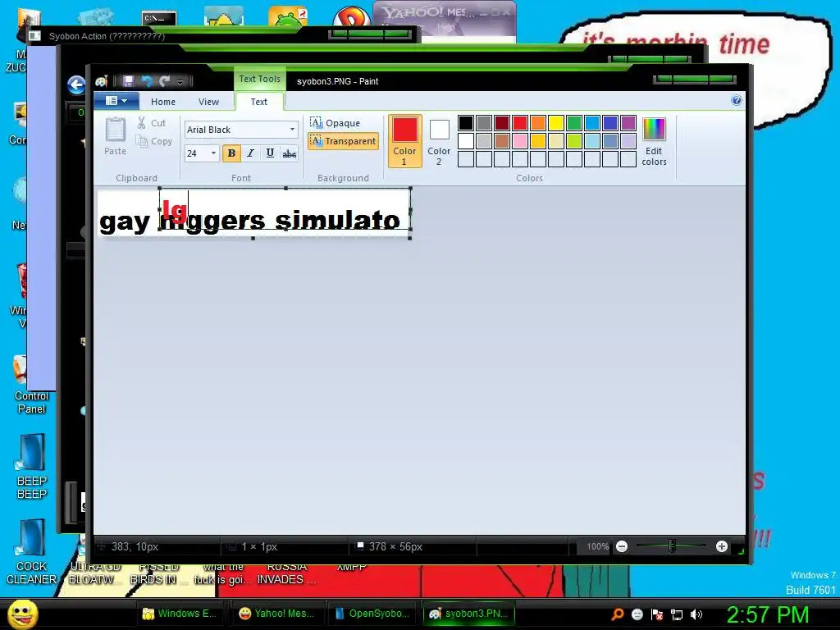The height and width of the screenshot is (630, 840).
Task: Select the Control Panel desktop icon
Action: click(31, 386)
